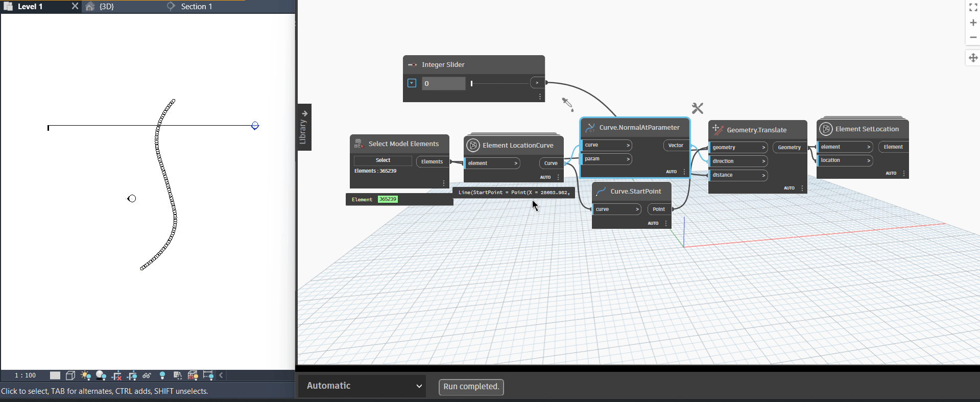Click the Section 1 tab icon
Viewport: 980px width, 402px height.
point(171,6)
